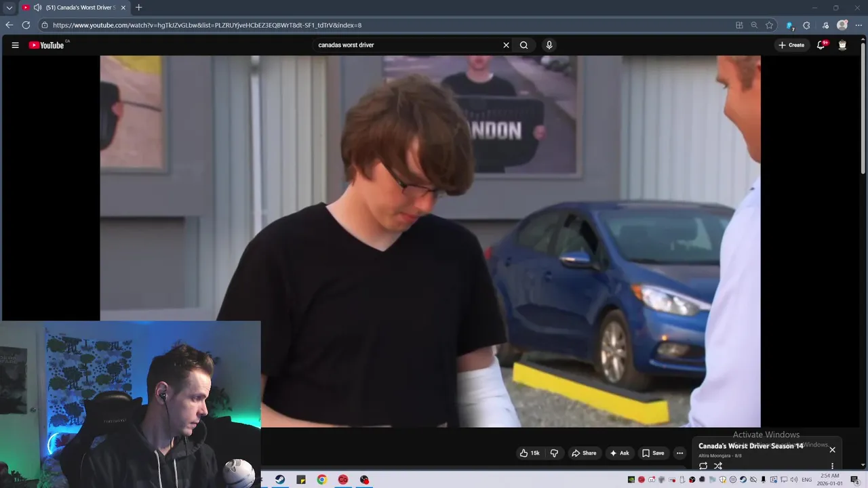Toggle shuffle playlist
The width and height of the screenshot is (868, 488).
click(718, 466)
